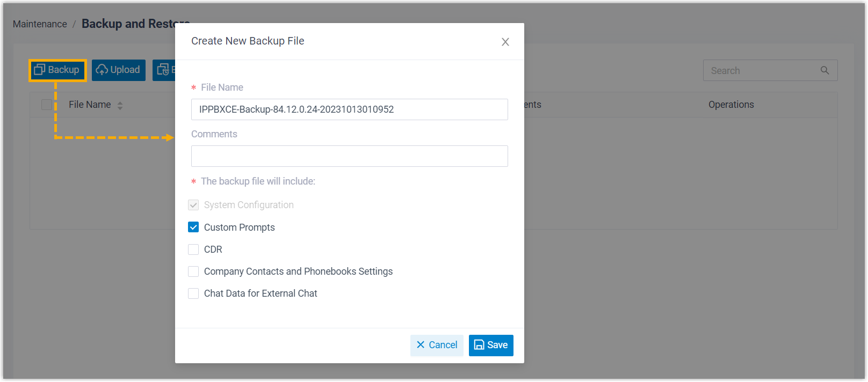Focus the Comments text field

(349, 156)
